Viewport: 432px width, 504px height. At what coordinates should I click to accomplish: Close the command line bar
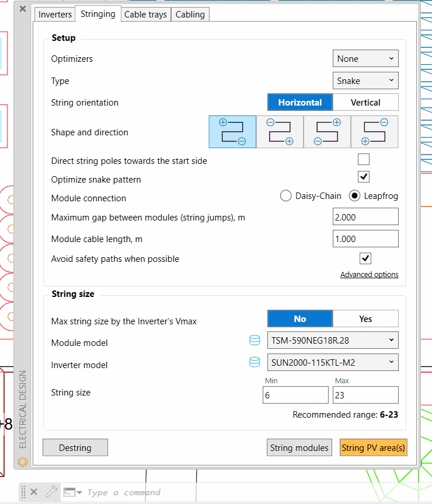point(34,492)
